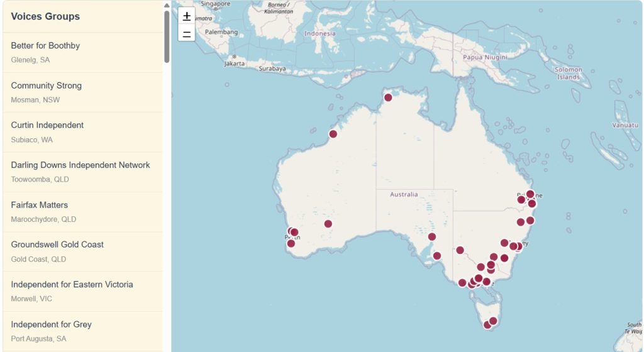
Task: Select the westernmost marker on the Victorian coast
Action: (x=462, y=283)
